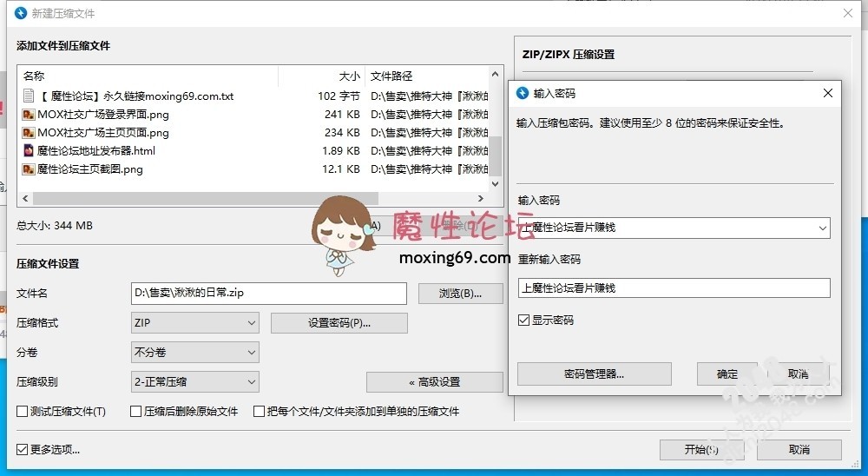Click the image icon beside MOX社交广场登录界面.png
Viewport: 868px width, 476px height.
[x=29, y=115]
